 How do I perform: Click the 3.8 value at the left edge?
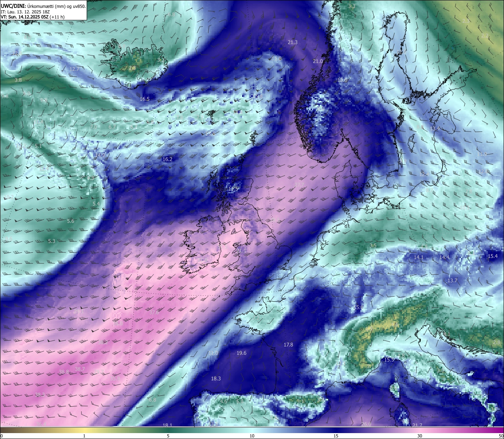pyautogui.click(x=18, y=80)
